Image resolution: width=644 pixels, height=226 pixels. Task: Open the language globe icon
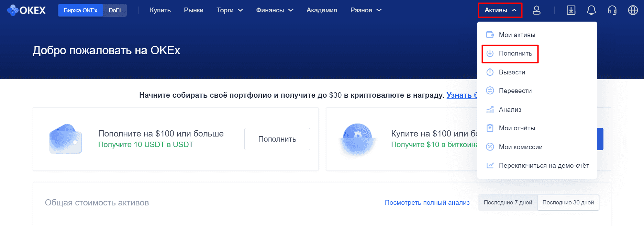pyautogui.click(x=633, y=10)
